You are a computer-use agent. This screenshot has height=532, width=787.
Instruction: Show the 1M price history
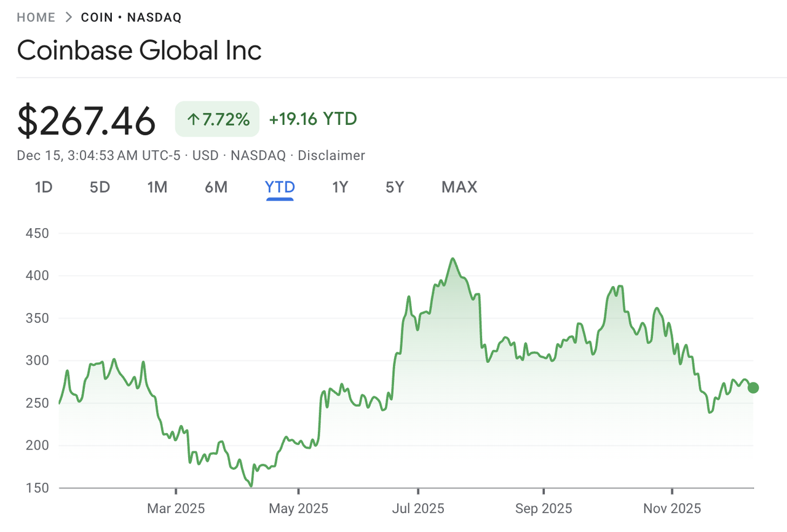pos(157,187)
